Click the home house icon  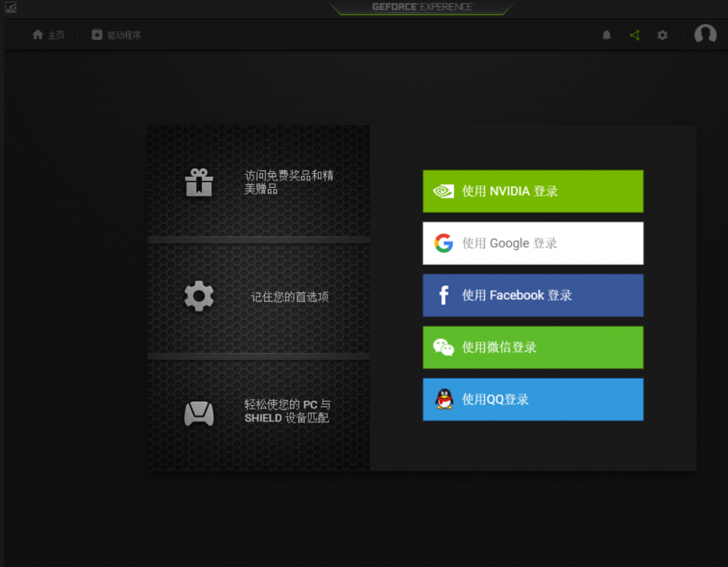pos(38,35)
